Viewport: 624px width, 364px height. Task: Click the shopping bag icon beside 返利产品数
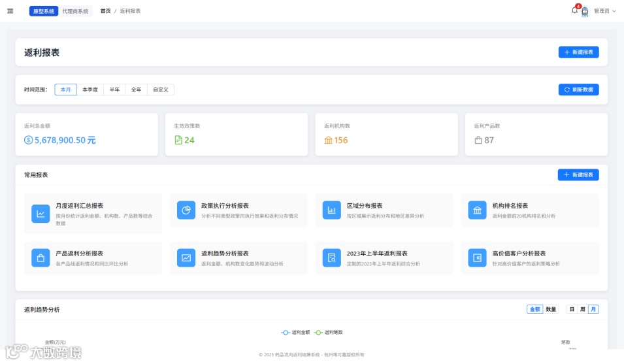coord(478,140)
